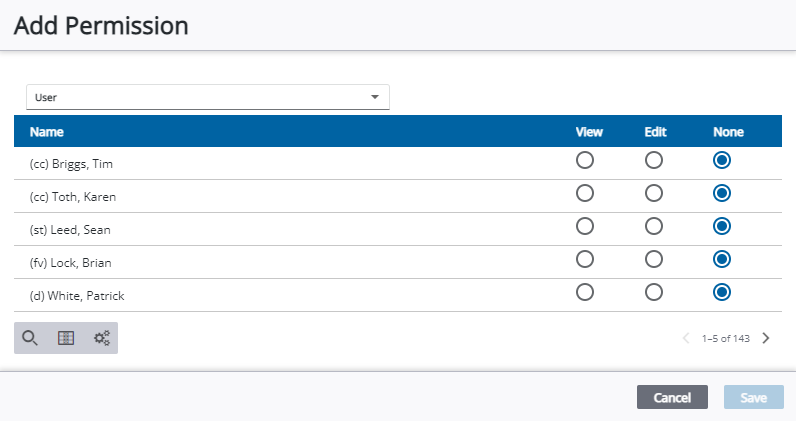Click the (fv) Lock, Brian row

pyautogui.click(x=398, y=263)
